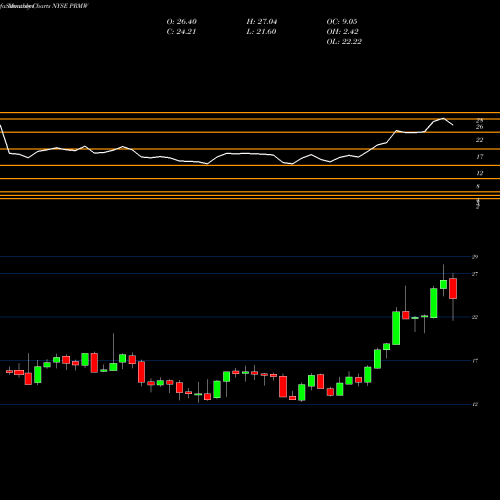Click the 12 axis label beside candlestick chart
Image resolution: width=500 pixels, height=500 pixels.
tap(475, 404)
